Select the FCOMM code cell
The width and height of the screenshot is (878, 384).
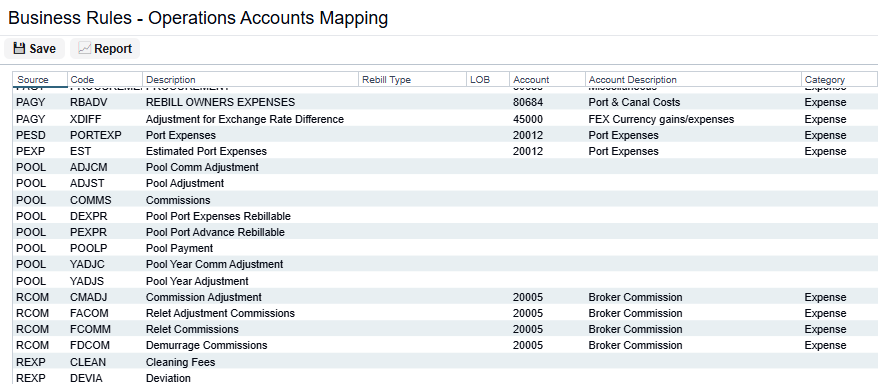point(90,329)
